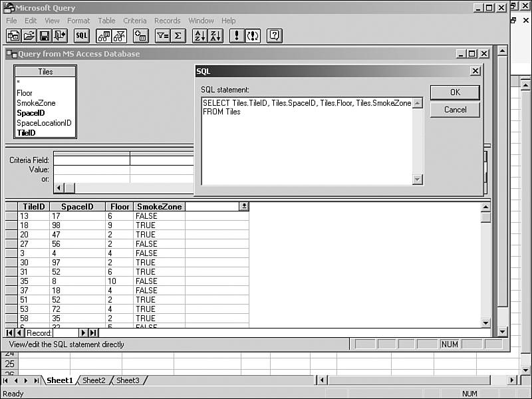Click TileID cell 35
The height and width of the screenshot is (399, 532).
(x=33, y=281)
